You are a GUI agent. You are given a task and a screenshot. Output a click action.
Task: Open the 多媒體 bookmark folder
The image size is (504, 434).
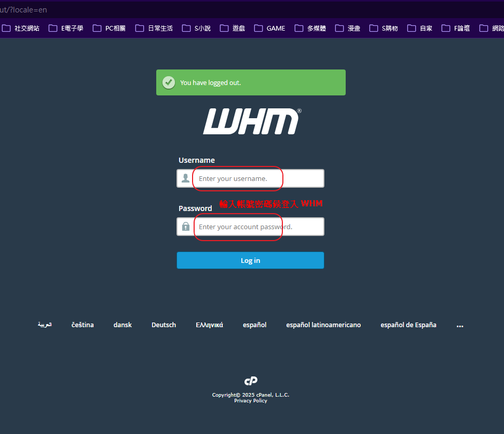pos(310,29)
